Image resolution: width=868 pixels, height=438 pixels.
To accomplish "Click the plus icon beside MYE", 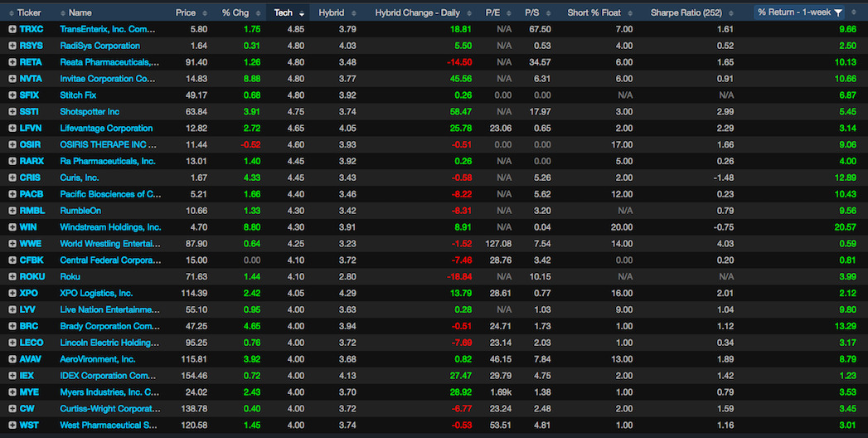I will [12, 392].
